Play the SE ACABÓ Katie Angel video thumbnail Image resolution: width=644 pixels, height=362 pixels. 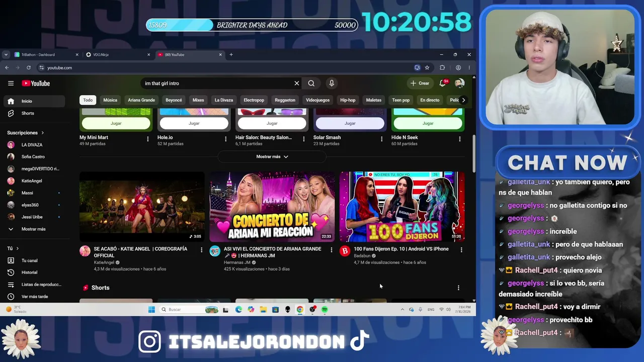[x=142, y=207]
